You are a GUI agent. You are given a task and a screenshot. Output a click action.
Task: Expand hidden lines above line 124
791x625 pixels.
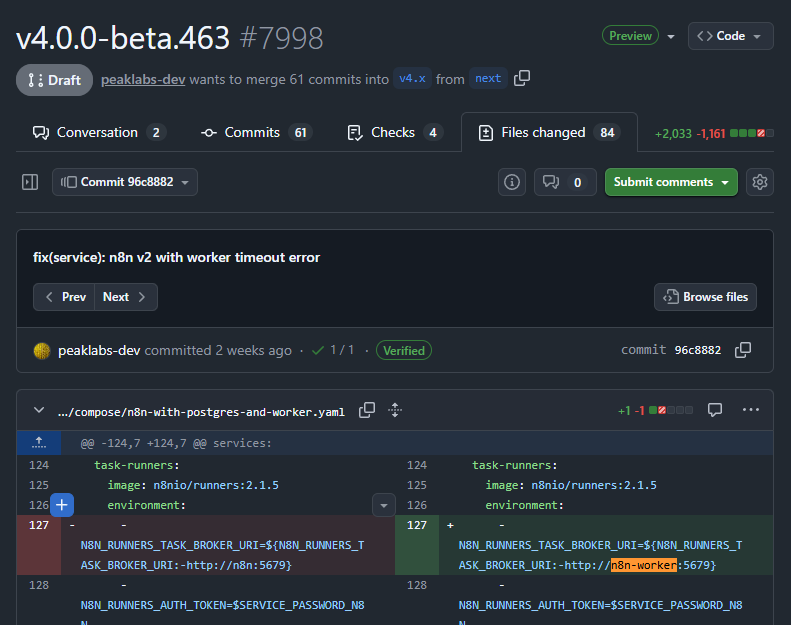pos(39,442)
